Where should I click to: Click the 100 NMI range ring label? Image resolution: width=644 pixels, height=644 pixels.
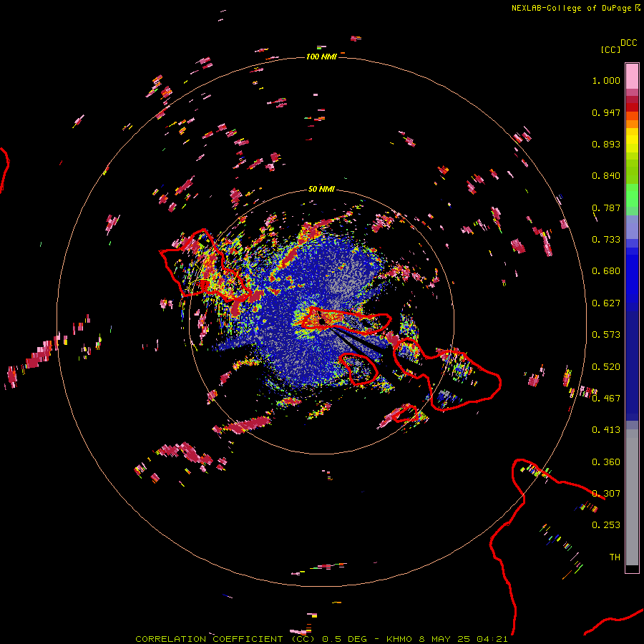[321, 57]
